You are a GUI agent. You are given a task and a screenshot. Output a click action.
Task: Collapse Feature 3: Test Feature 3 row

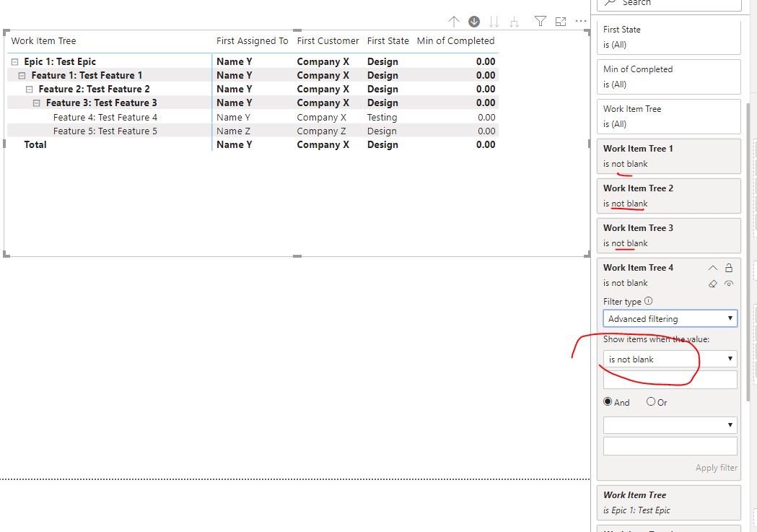(x=37, y=103)
